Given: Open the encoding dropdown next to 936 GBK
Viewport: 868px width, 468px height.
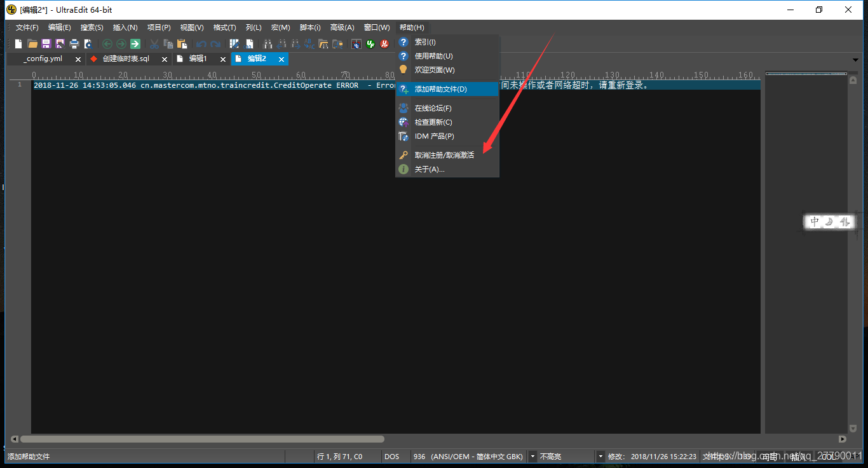Looking at the screenshot, I should [x=532, y=457].
